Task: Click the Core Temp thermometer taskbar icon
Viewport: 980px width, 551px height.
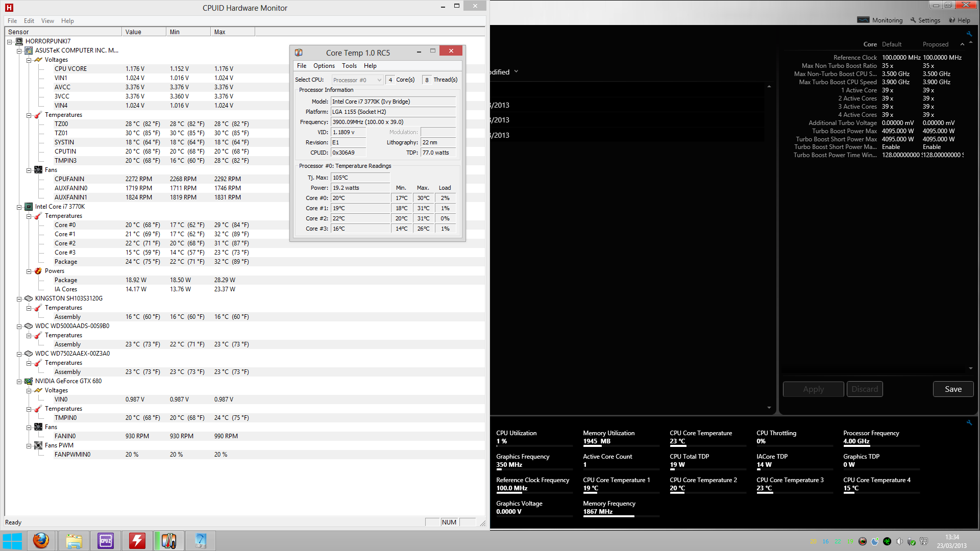Action: (168, 541)
